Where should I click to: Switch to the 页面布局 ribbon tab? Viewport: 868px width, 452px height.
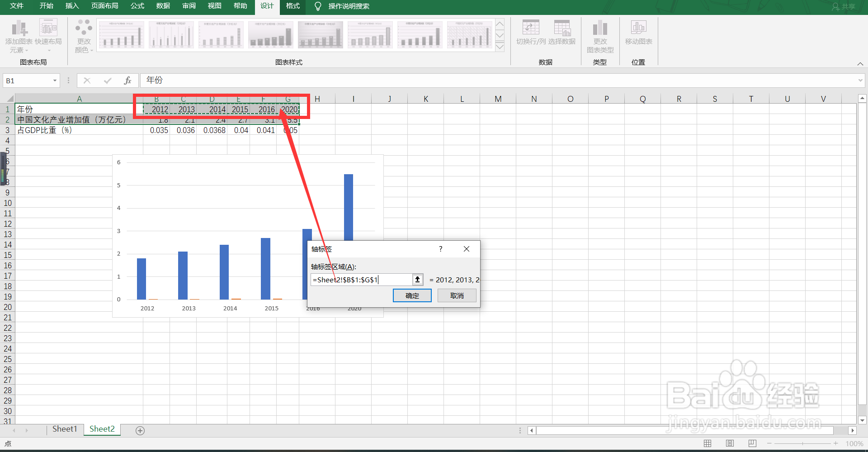point(104,6)
